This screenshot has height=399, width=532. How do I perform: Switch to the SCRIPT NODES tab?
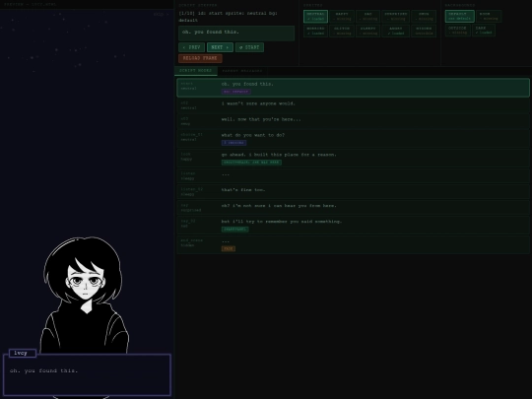point(196,71)
